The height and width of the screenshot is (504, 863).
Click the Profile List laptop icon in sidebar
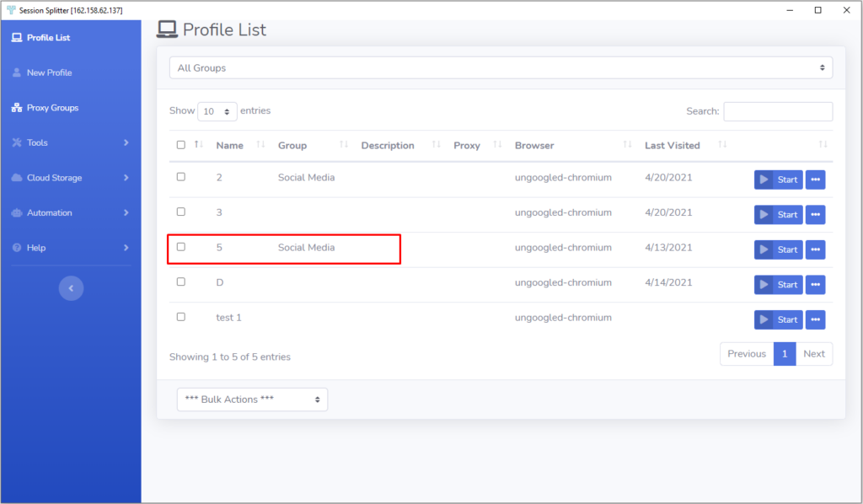(x=17, y=37)
